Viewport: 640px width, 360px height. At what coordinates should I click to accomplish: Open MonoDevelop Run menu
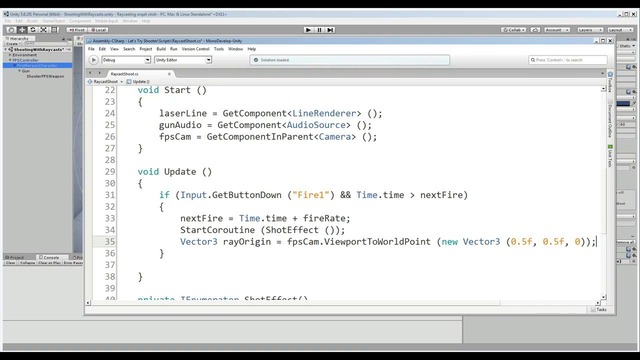(174, 49)
